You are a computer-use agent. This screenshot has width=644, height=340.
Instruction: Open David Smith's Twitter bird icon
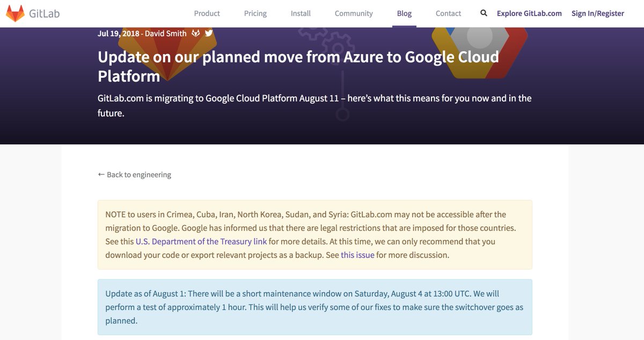click(x=209, y=33)
